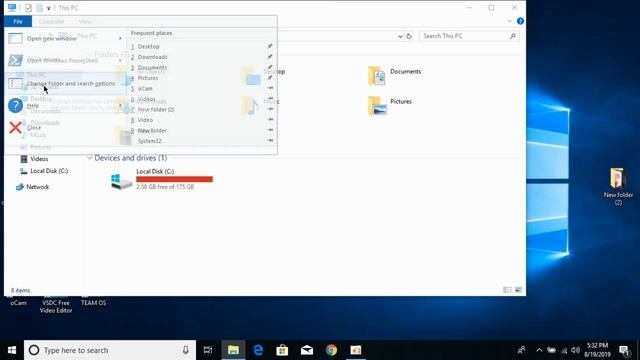Image resolution: width=640 pixels, height=360 pixels.
Task: Pin System32 using its pin icon
Action: (270, 140)
